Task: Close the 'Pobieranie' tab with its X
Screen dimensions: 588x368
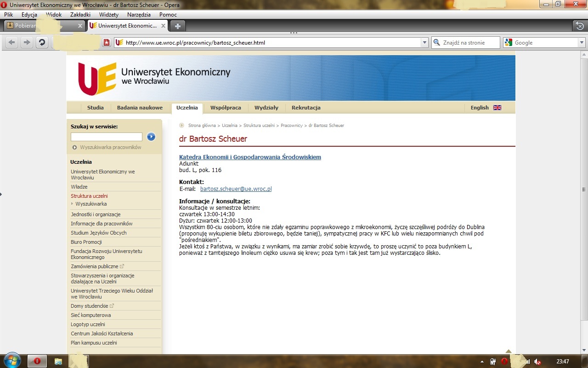Action: [80, 26]
